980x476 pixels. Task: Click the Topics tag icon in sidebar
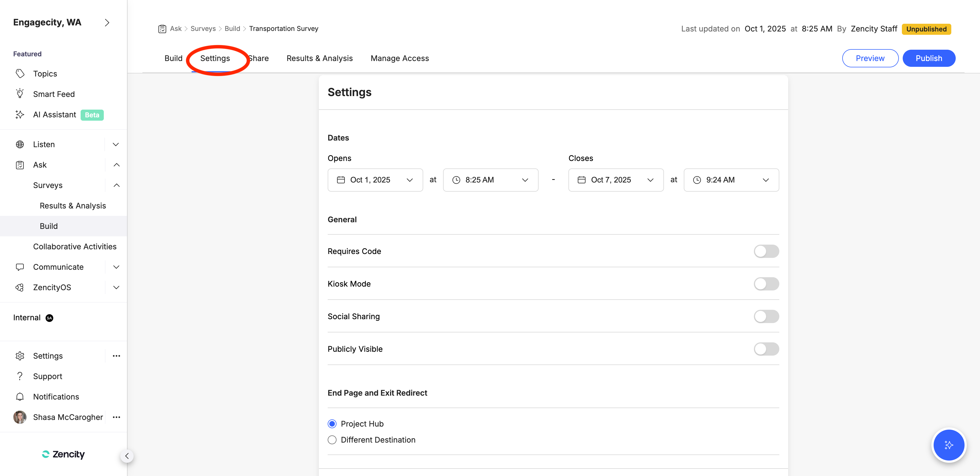pyautogui.click(x=20, y=73)
